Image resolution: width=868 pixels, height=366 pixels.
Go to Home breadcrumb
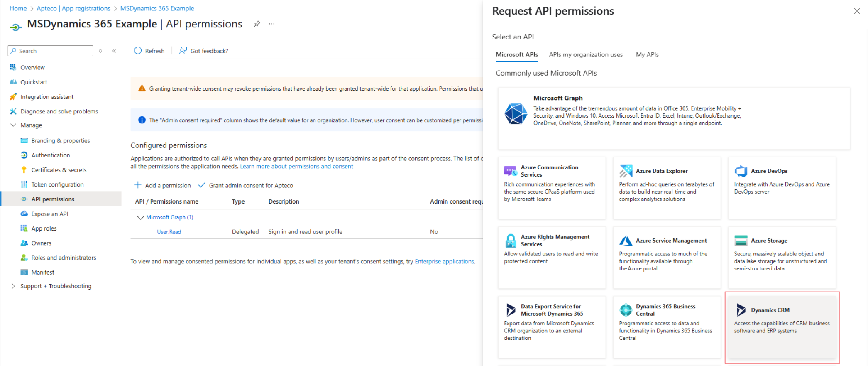tap(18, 8)
